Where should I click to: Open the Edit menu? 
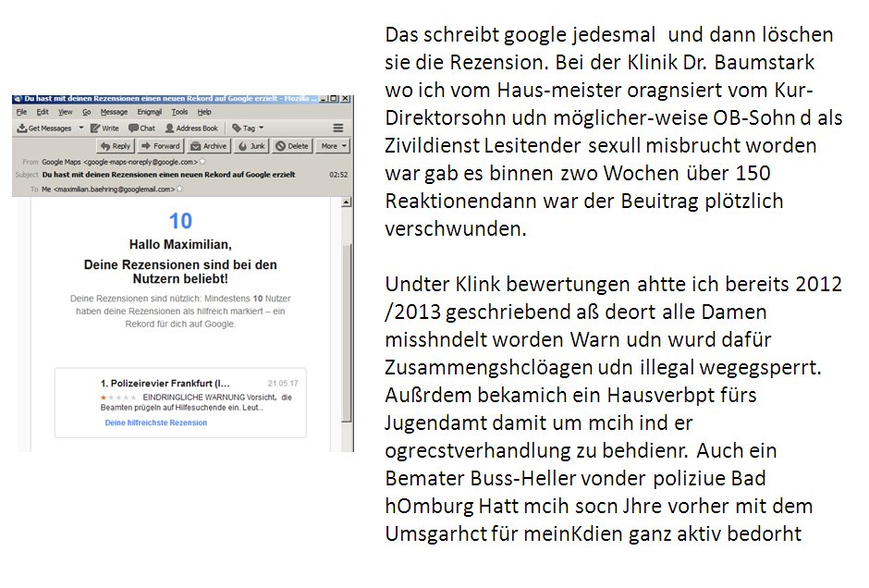43,112
